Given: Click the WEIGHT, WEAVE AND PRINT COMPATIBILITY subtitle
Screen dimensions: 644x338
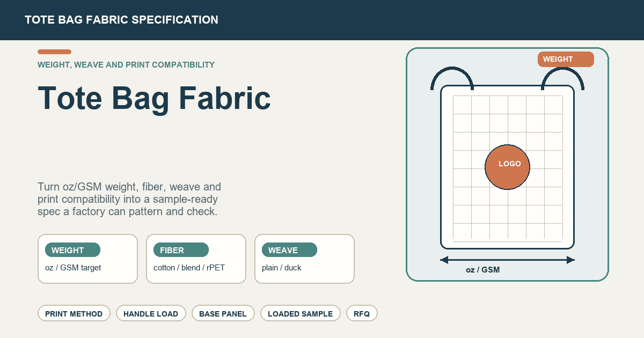Looking at the screenshot, I should (126, 65).
